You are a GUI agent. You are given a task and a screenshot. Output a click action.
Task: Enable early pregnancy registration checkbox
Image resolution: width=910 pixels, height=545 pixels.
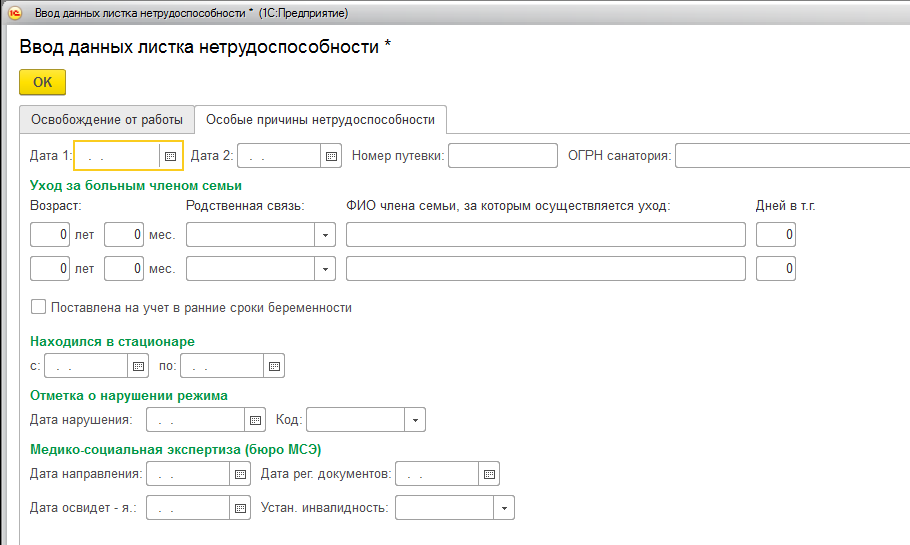(38, 307)
